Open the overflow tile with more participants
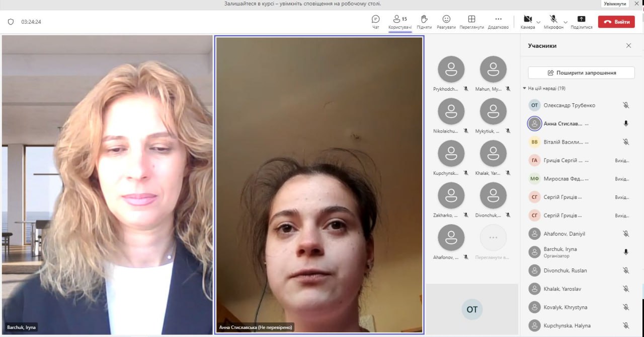 click(x=493, y=238)
